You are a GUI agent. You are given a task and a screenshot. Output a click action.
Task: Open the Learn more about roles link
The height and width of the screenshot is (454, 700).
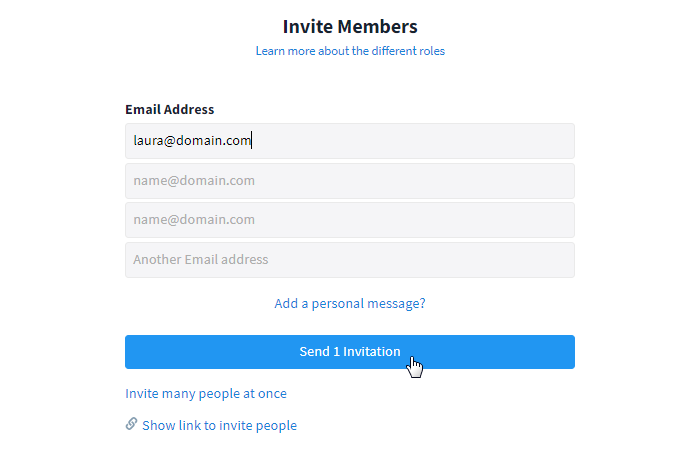350,51
